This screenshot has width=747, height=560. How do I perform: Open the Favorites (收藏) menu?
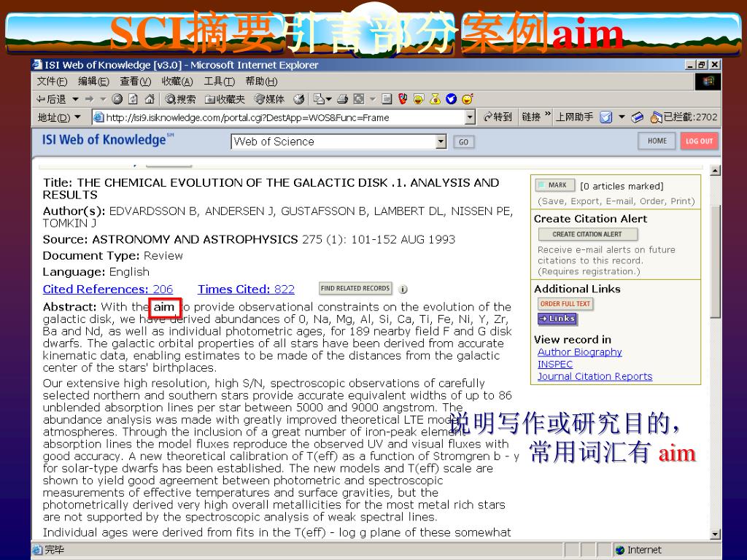pyautogui.click(x=177, y=82)
